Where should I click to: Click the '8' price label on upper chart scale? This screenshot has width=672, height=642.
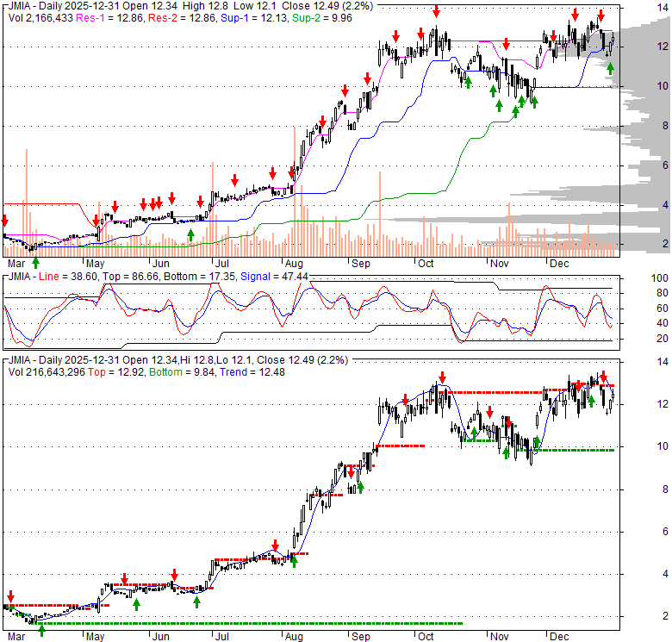tap(665, 126)
